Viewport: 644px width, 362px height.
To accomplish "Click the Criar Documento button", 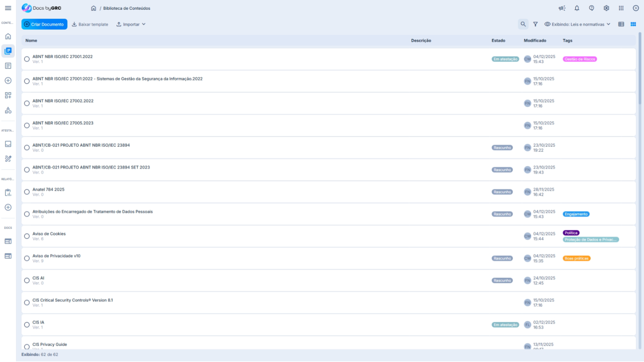I will tap(44, 24).
